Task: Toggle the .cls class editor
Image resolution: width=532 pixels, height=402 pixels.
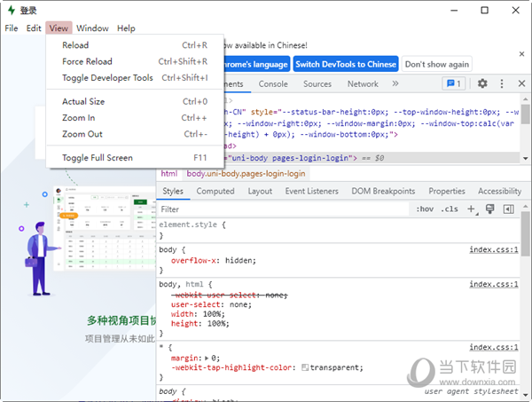Action: click(x=450, y=209)
